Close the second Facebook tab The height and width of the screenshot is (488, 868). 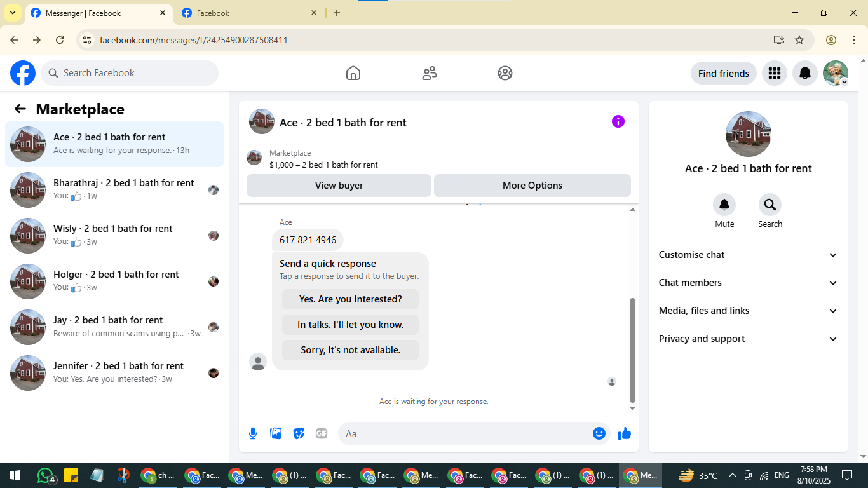pyautogui.click(x=314, y=13)
